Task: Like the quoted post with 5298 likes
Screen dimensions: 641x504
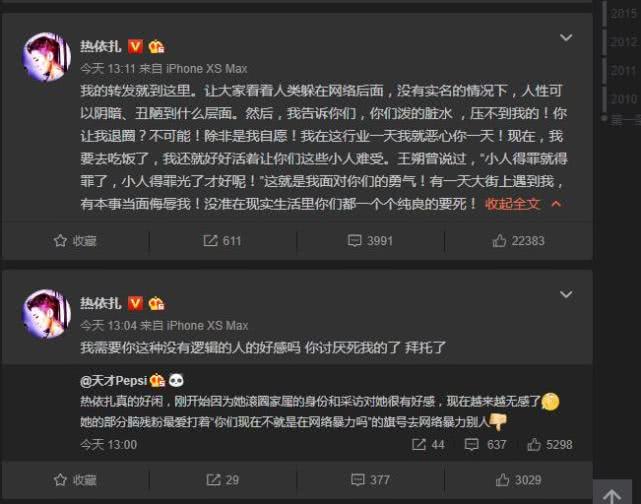Action: 549,445
